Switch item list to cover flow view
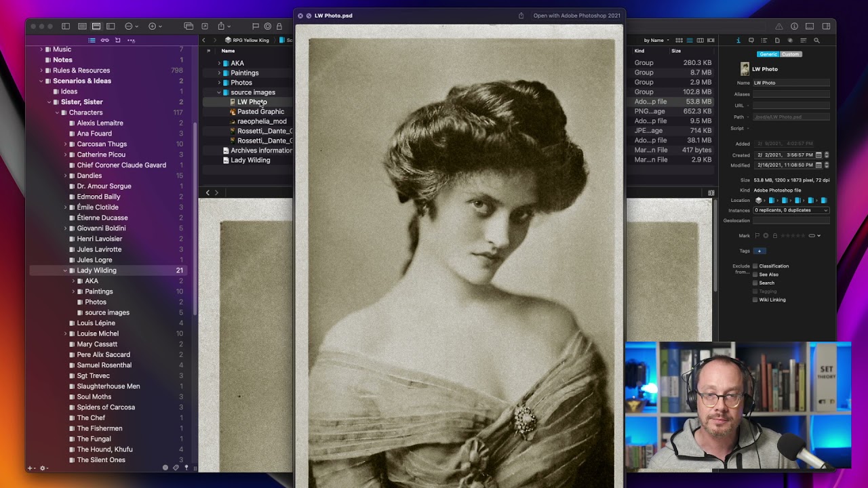Screen dimensions: 868x488 711,40
